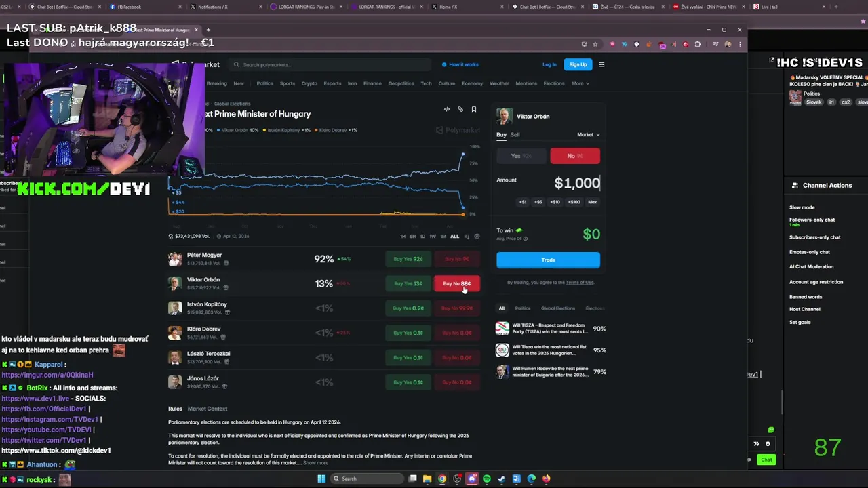
Task: Copy the market link with the chain icon
Action: point(460,109)
